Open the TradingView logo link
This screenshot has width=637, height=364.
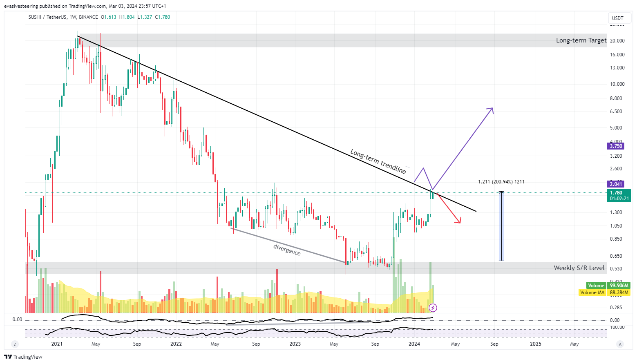coord(23,357)
